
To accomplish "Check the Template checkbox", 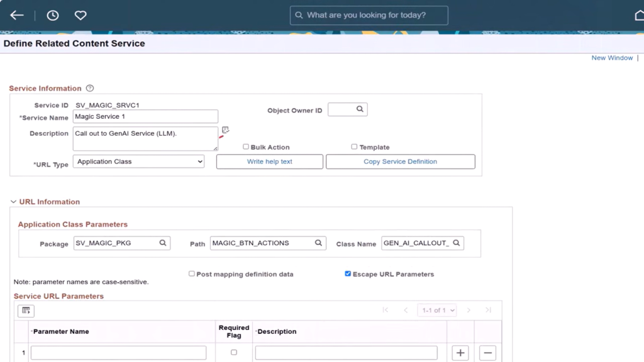I will click(354, 146).
